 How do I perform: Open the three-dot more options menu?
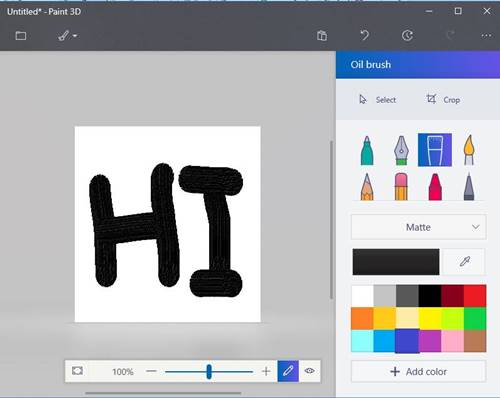[x=486, y=35]
